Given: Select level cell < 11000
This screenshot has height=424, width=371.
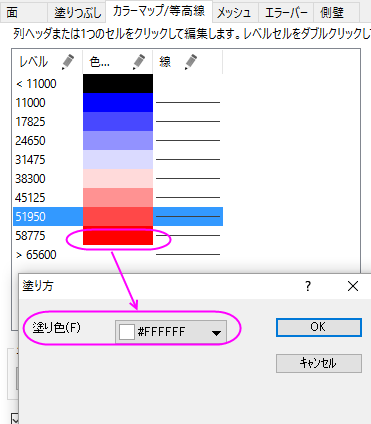Looking at the screenshot, I should click(x=48, y=83).
